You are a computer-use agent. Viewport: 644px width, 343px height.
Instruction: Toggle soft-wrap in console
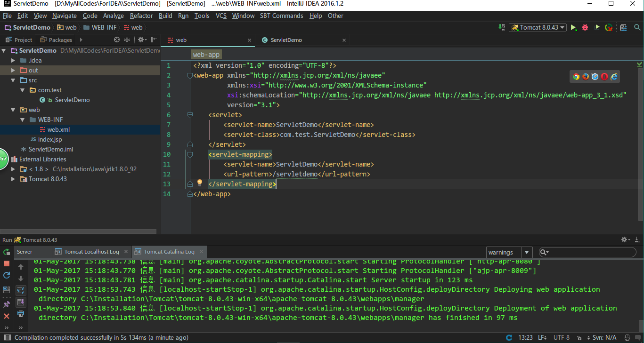21,290
